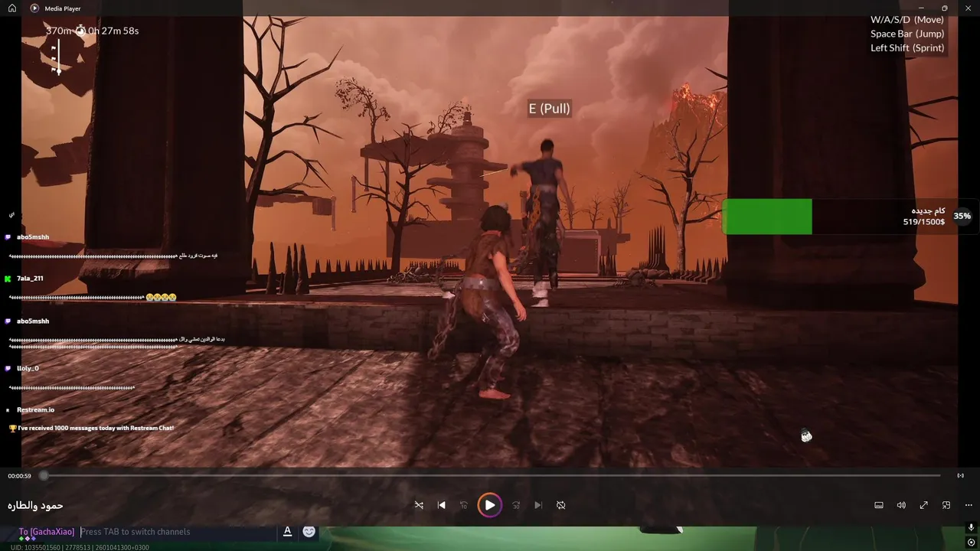Click the green donation progress bar

click(x=767, y=217)
